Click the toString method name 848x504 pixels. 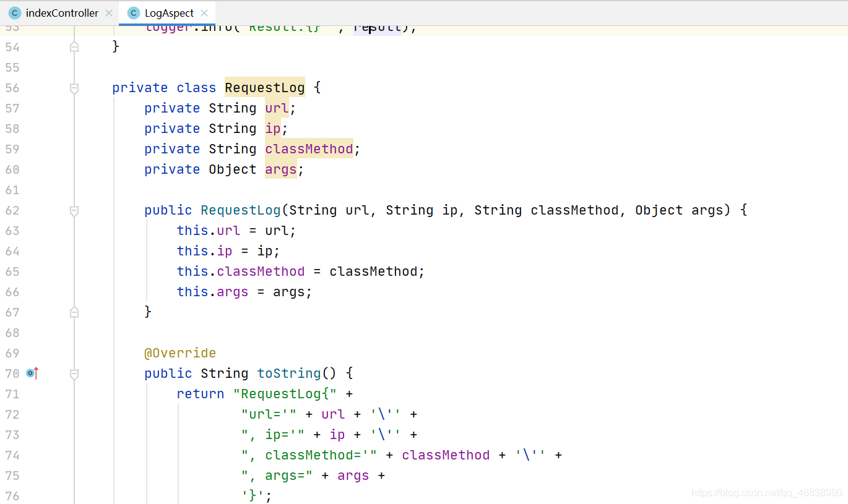click(289, 374)
